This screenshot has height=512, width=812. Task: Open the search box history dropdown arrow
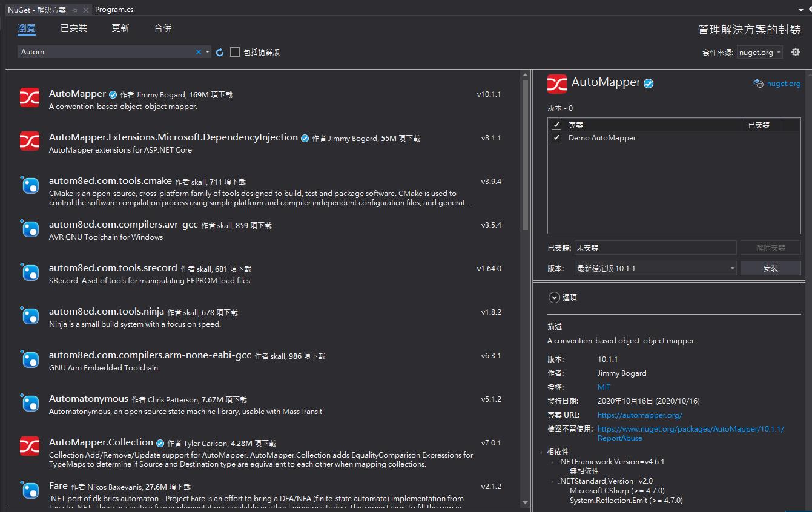coord(208,52)
